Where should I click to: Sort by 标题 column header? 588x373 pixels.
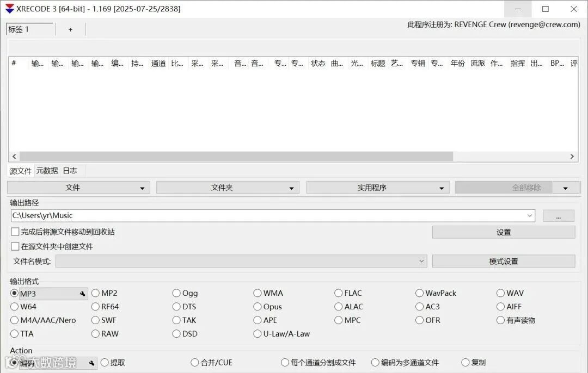[x=378, y=63]
